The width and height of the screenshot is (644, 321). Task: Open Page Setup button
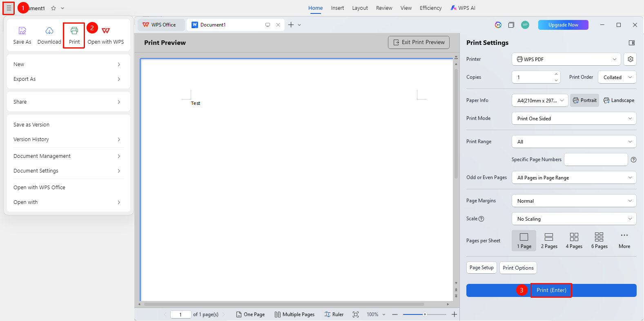pos(481,268)
